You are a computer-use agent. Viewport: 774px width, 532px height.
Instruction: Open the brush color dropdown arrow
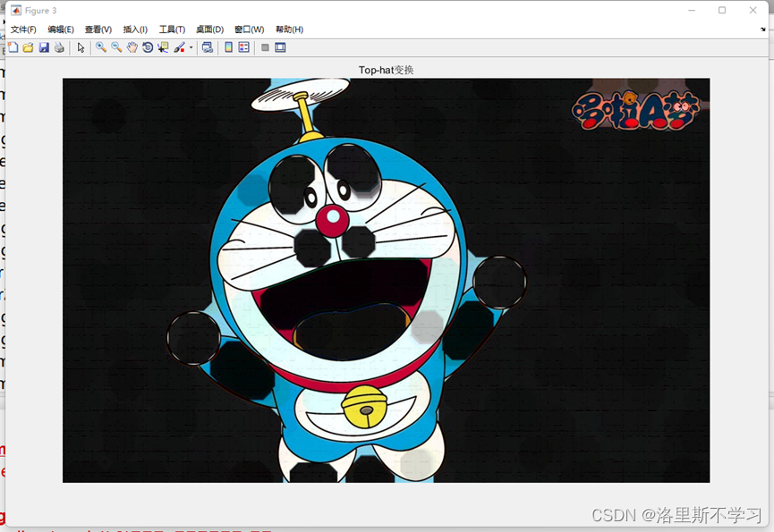click(191, 47)
